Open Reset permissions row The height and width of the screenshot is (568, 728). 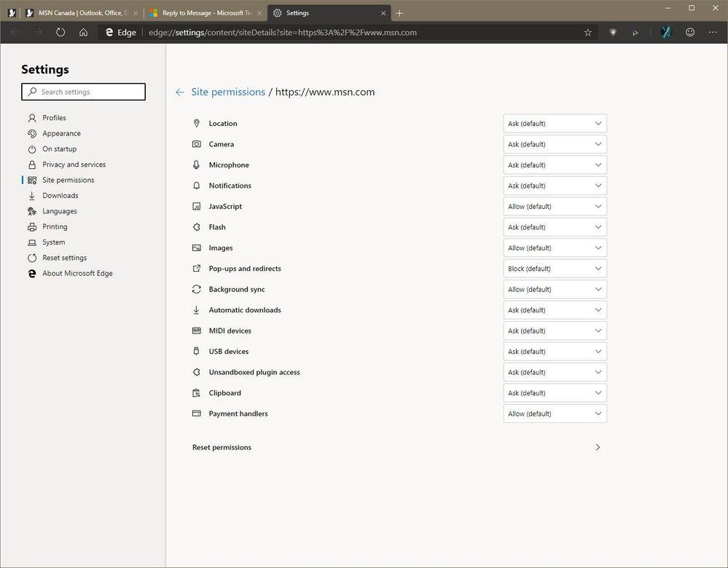pyautogui.click(x=396, y=447)
